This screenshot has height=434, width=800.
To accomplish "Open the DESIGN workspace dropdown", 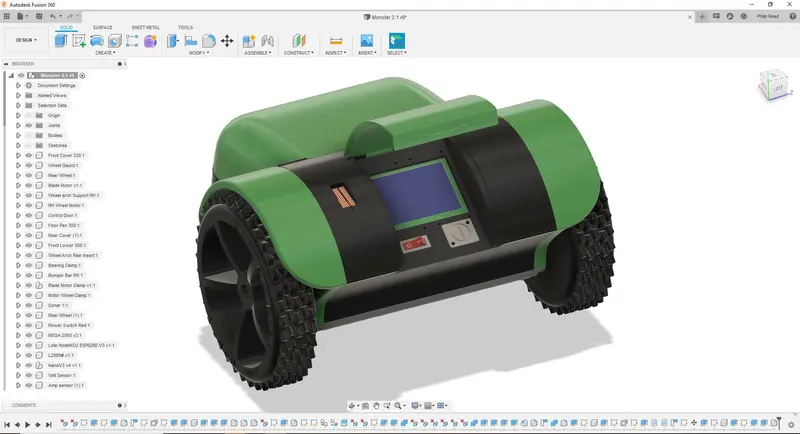I will click(26, 40).
